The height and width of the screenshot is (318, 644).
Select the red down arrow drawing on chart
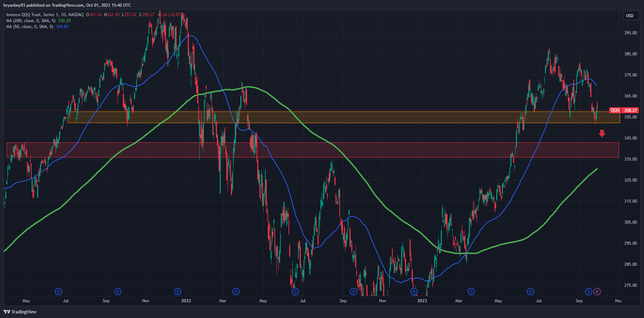coord(602,133)
